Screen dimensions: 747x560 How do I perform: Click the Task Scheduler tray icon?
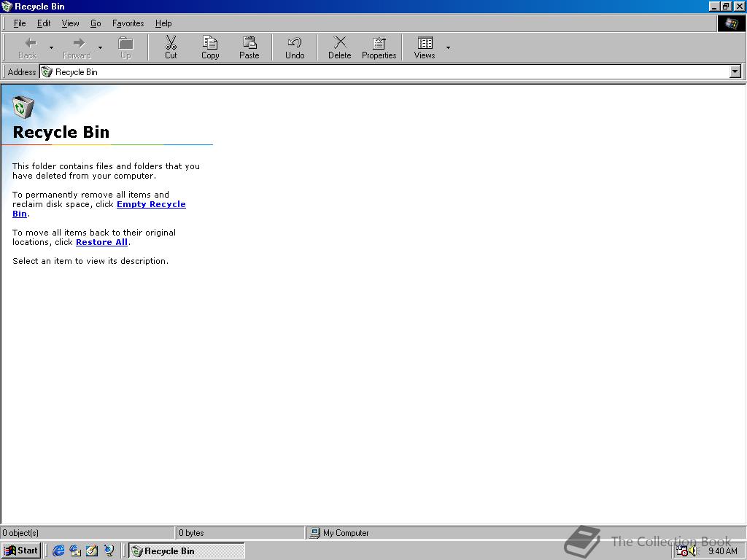(x=682, y=551)
